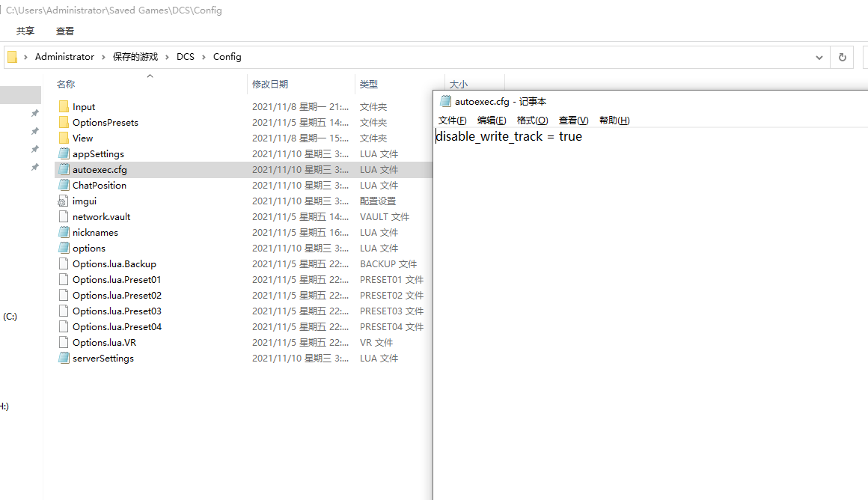Click the nicknames file icon
This screenshot has height=500, width=868.
coord(64,232)
